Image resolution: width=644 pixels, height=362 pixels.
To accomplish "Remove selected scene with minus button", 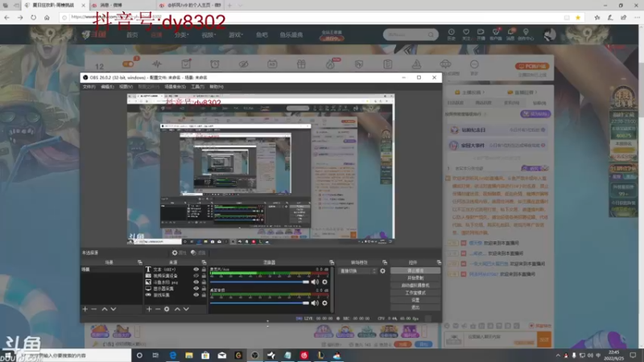I will pos(94,309).
